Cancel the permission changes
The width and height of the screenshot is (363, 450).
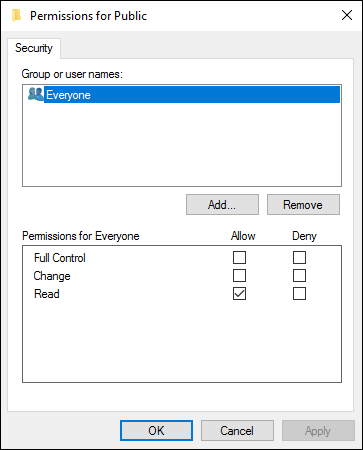(x=237, y=431)
